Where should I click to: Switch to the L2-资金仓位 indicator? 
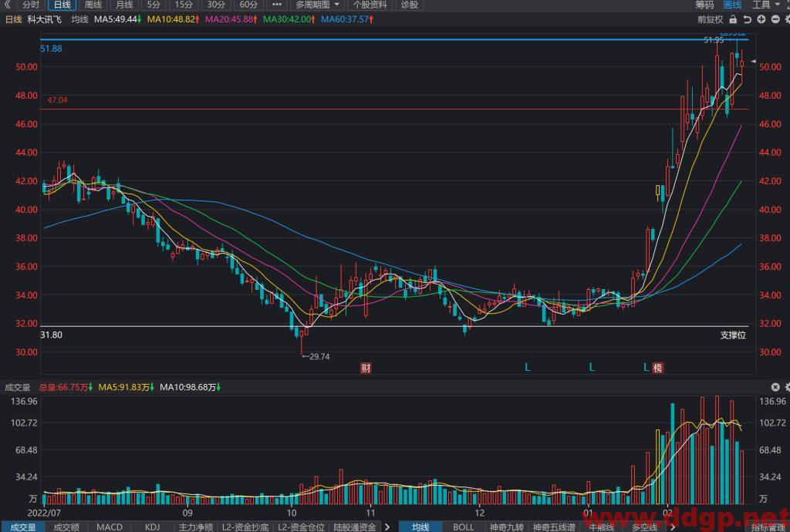(x=301, y=527)
